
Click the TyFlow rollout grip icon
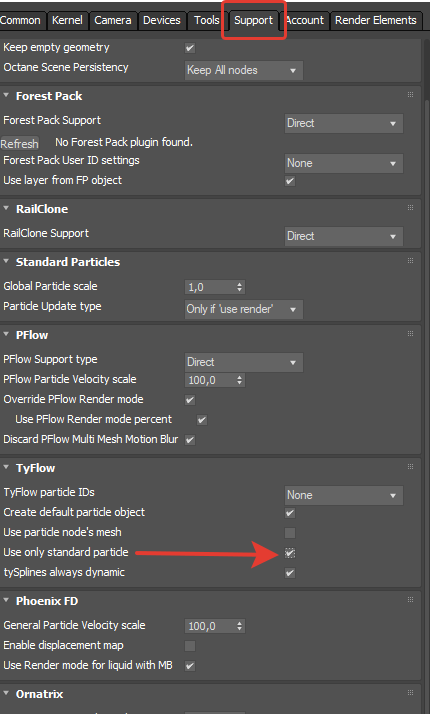410,467
